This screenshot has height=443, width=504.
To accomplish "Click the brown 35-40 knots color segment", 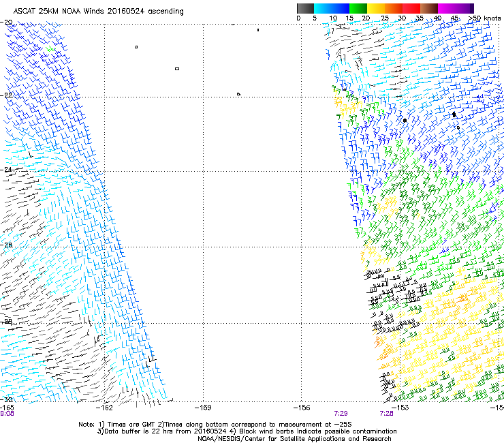I will click(x=429, y=8).
